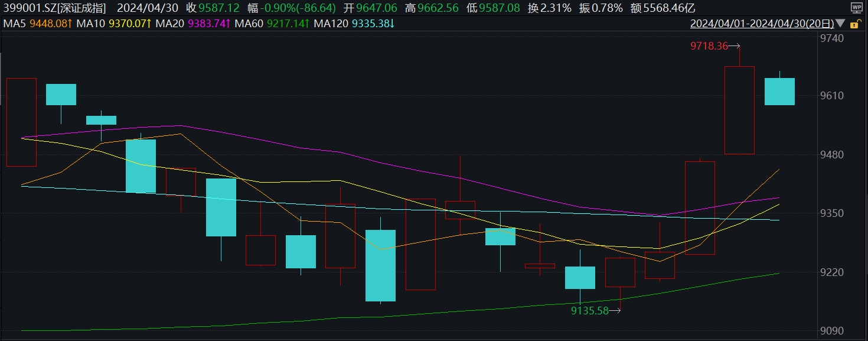Click the 2024/04/01-2024/04/30 date range link
Image resolution: width=868 pixels, height=341 pixels.
point(762,24)
